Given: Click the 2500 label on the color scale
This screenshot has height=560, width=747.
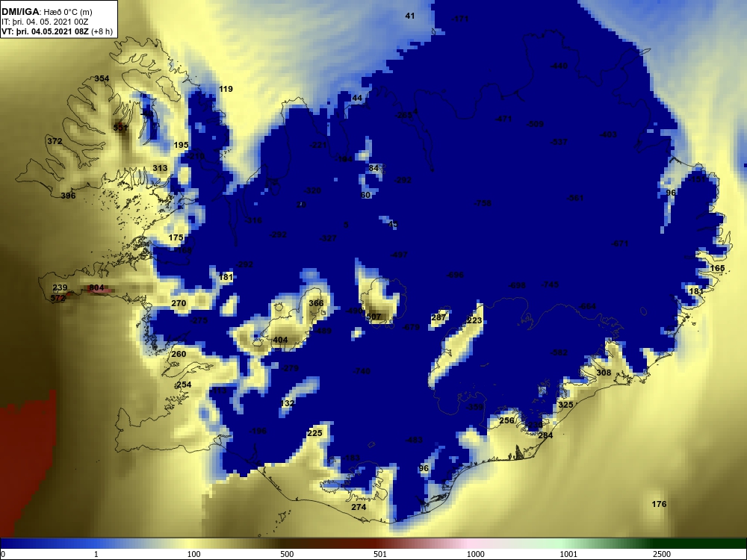Looking at the screenshot, I should tap(662, 554).
